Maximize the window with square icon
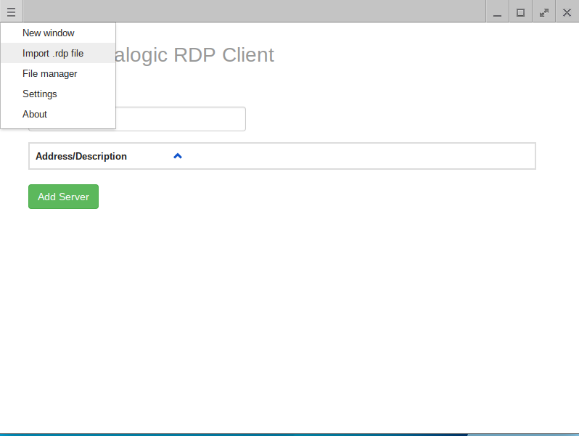 pyautogui.click(x=520, y=13)
